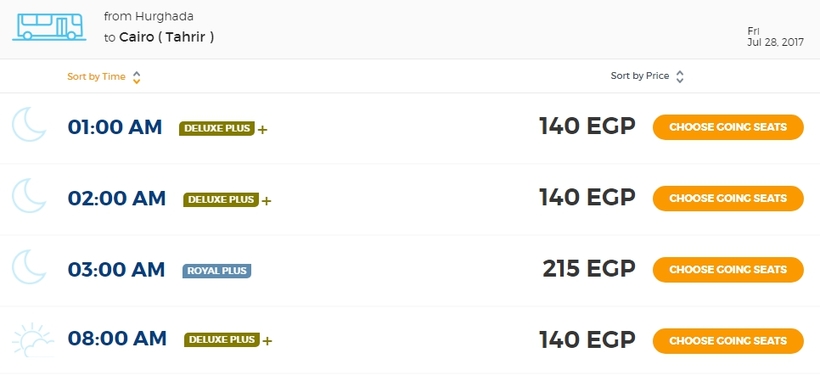Image resolution: width=820 pixels, height=381 pixels.
Task: Click the 215 EGP price
Action: point(589,269)
